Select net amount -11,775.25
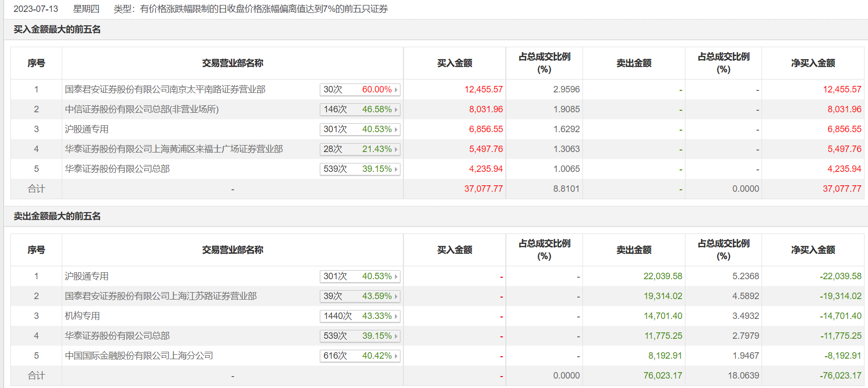The width and height of the screenshot is (868, 388). point(841,336)
